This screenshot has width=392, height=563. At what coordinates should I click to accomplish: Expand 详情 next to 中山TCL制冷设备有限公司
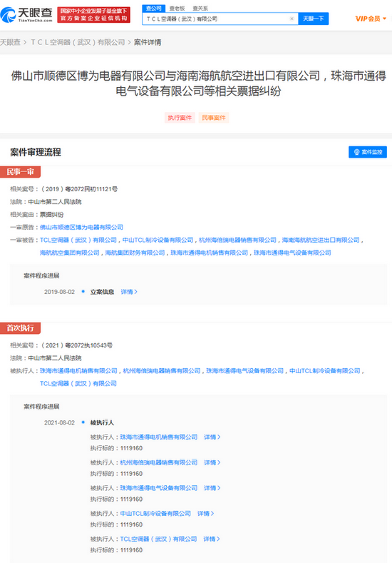pyautogui.click(x=205, y=514)
